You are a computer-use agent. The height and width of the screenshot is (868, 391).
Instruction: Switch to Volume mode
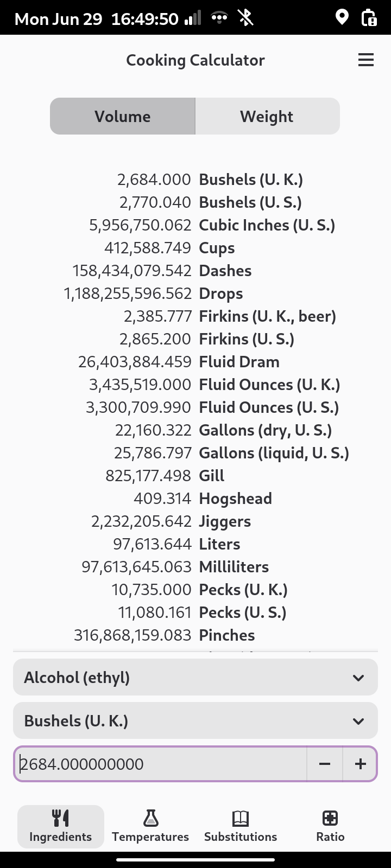coord(123,116)
